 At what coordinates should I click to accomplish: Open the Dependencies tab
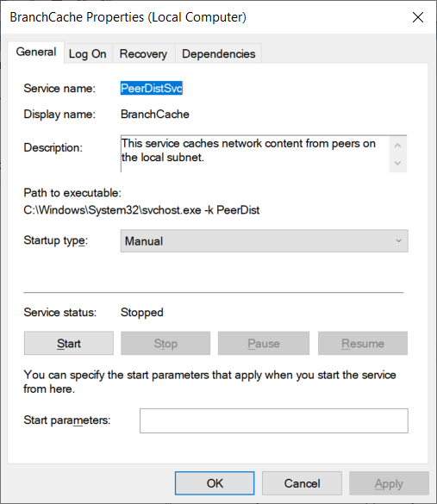(218, 54)
